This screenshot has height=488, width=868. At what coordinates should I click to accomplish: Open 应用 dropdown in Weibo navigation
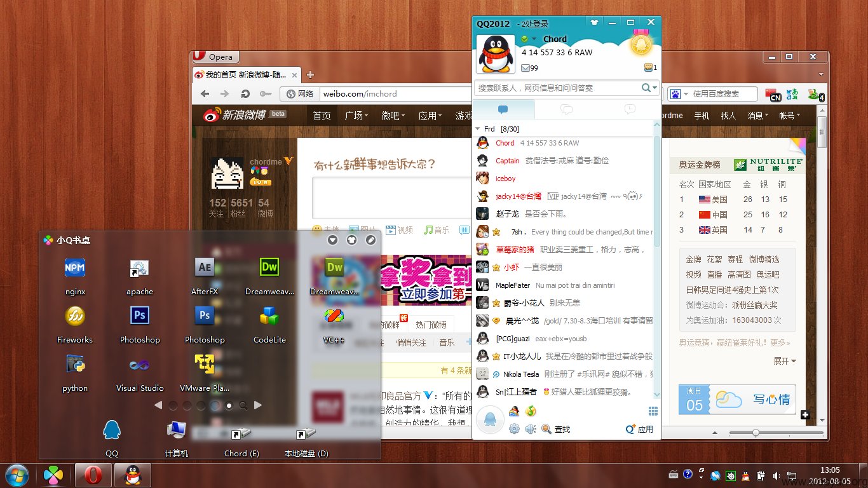tap(430, 116)
